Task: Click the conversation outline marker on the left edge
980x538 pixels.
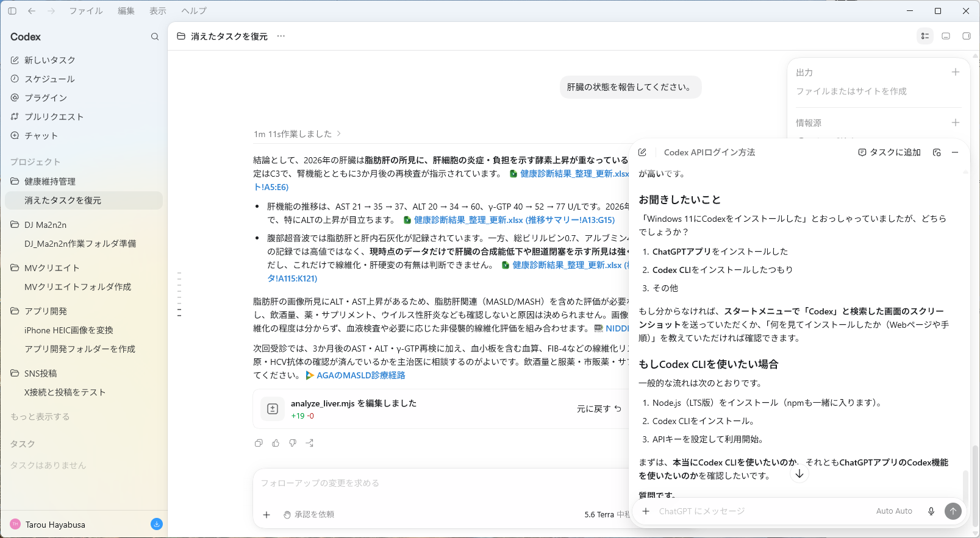Action: [179, 294]
